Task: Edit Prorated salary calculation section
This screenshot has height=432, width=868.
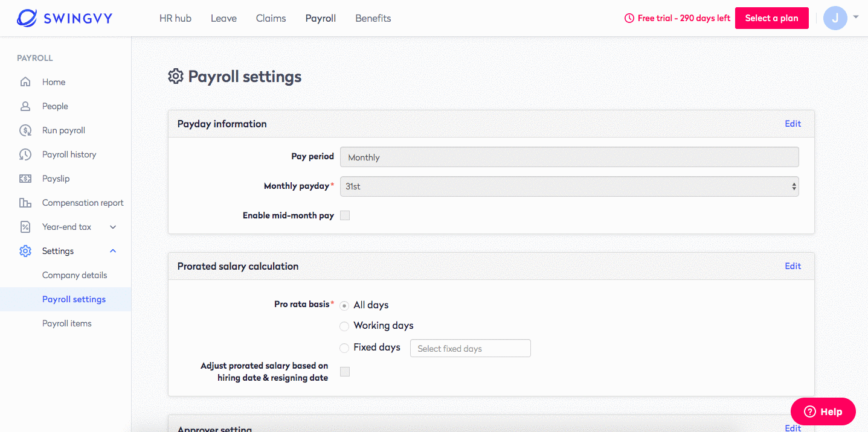Action: coord(793,266)
